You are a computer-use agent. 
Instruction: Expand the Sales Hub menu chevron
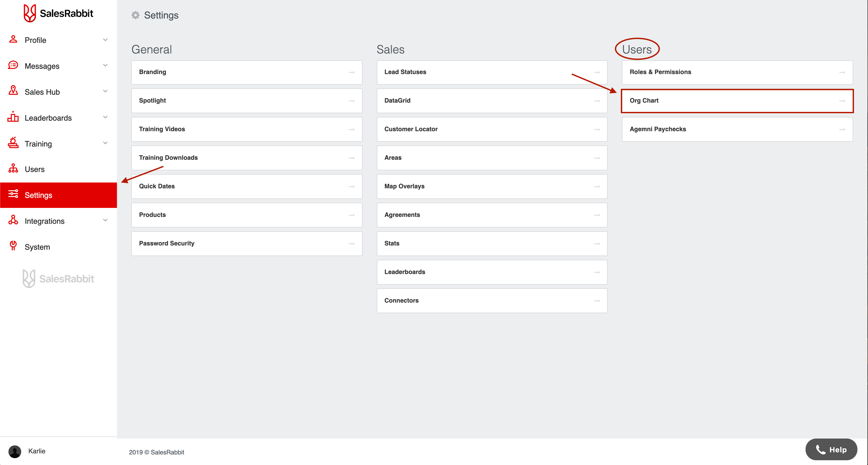tap(105, 91)
